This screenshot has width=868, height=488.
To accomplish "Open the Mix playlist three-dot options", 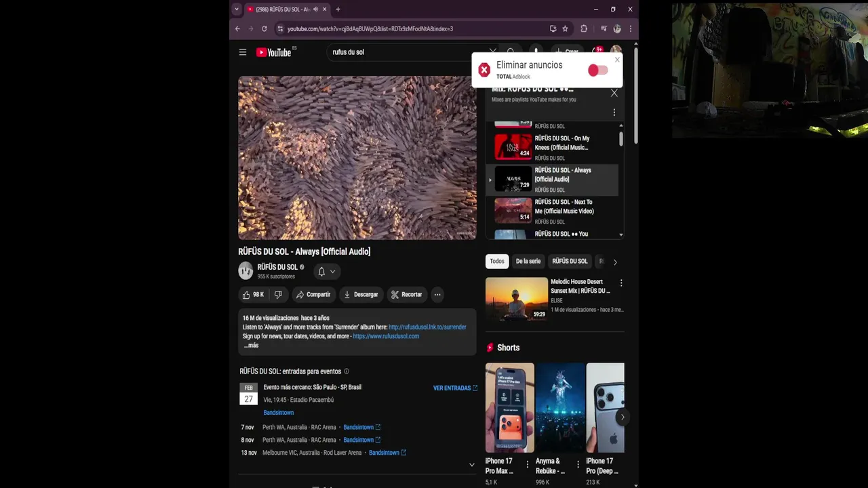I will point(614,113).
